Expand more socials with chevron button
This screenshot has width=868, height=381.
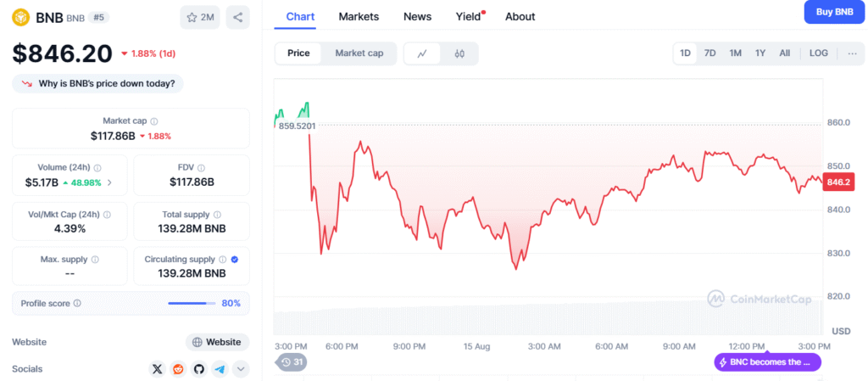click(x=241, y=369)
